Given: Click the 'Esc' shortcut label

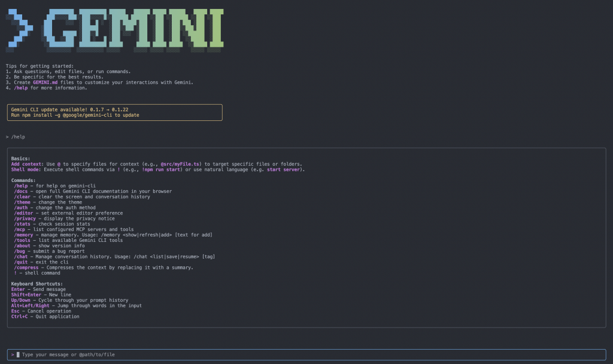Looking at the screenshot, I should 15,311.
